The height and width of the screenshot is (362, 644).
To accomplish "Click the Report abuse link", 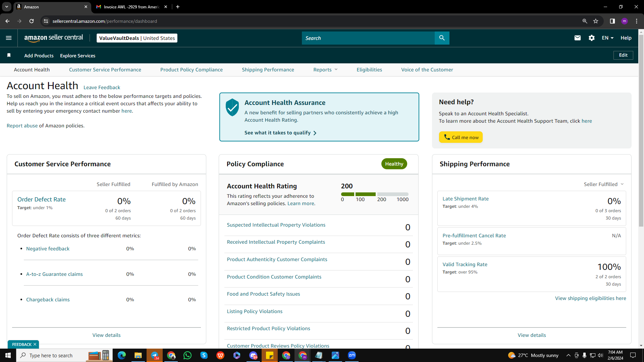I will (22, 126).
